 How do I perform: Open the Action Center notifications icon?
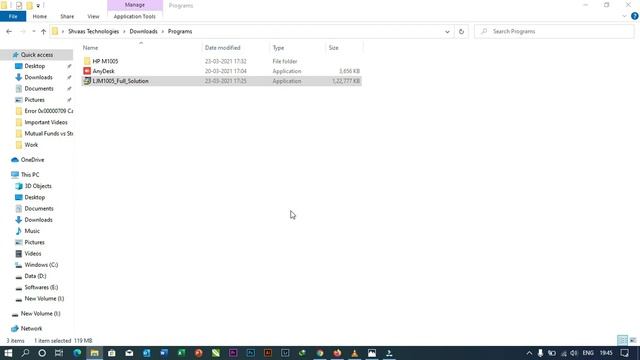[624, 353]
